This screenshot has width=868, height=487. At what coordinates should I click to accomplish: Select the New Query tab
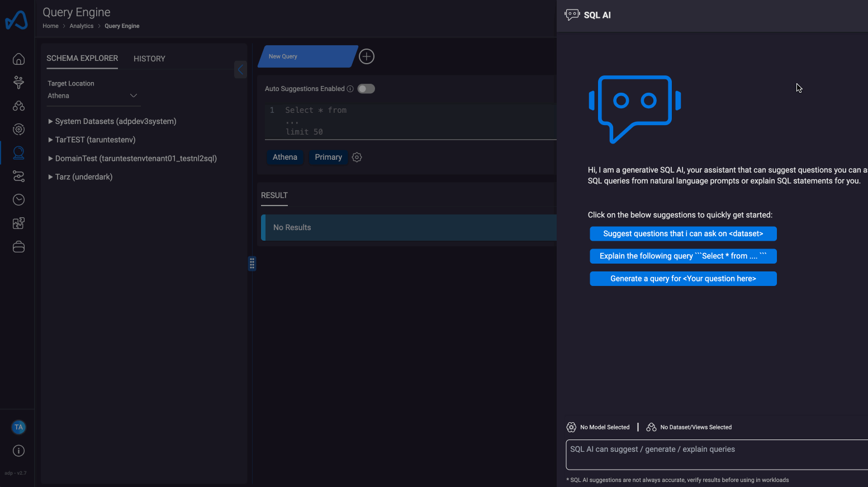coord(306,56)
